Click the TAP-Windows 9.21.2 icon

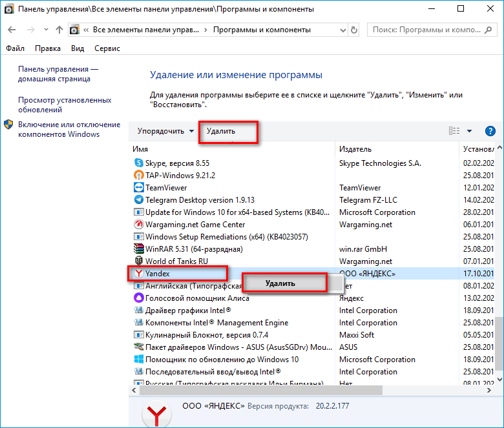138,176
